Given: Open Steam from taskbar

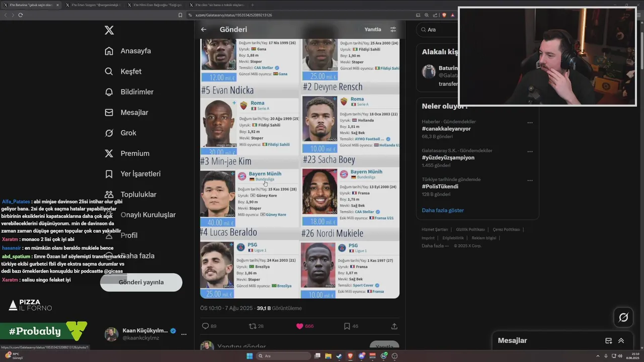Looking at the screenshot, I should [339, 356].
